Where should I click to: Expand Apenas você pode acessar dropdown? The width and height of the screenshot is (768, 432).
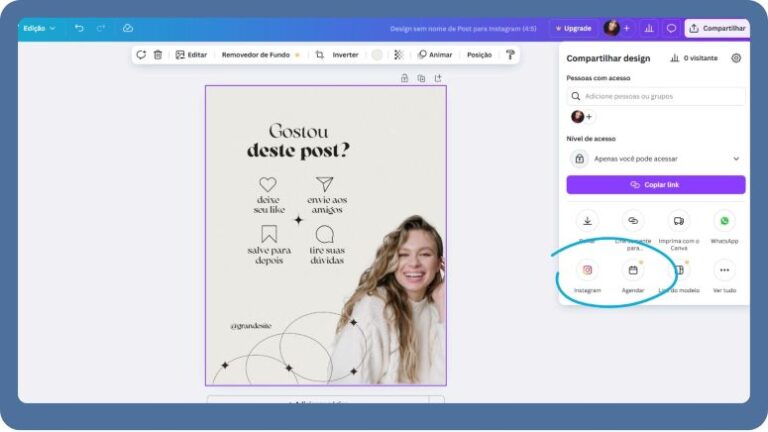[656, 159]
